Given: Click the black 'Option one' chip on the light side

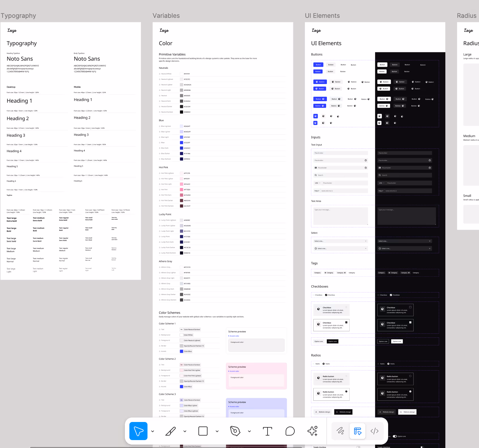Looking at the screenshot, I should [x=333, y=341].
